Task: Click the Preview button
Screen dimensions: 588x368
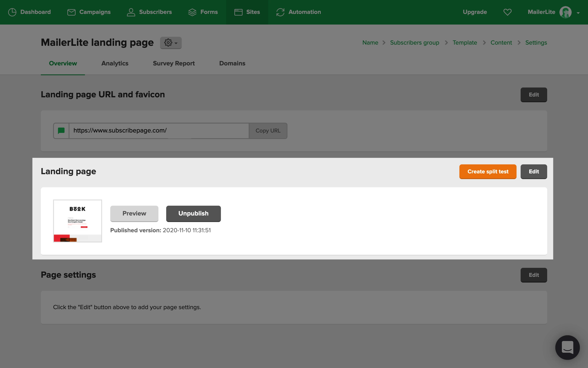Action: (134, 213)
